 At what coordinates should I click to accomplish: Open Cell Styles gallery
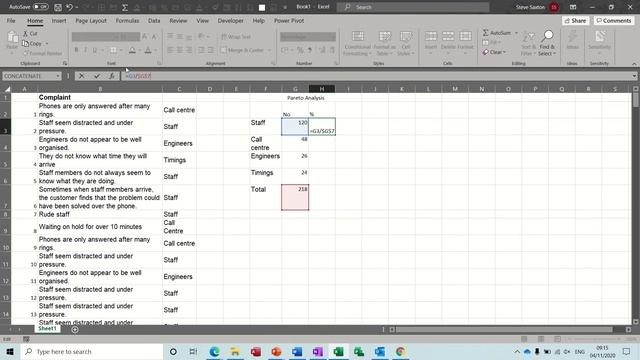pos(405,43)
